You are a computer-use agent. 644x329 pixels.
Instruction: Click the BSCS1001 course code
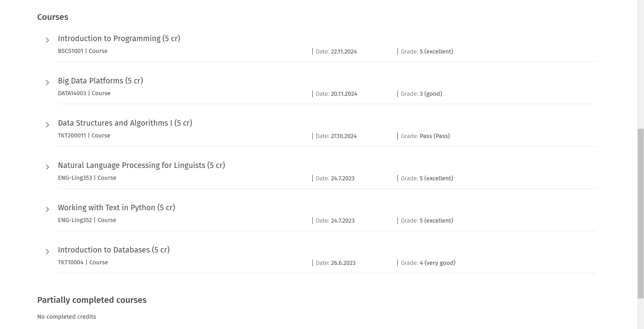70,51
